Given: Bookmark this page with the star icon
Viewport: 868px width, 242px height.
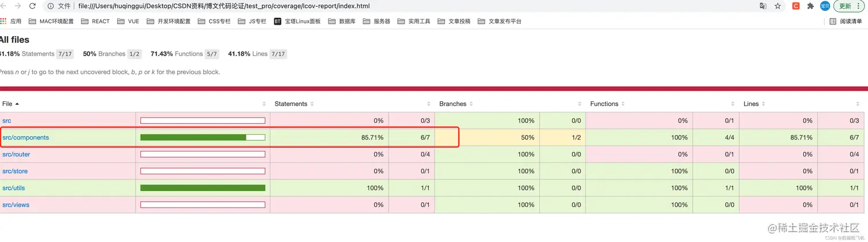Looking at the screenshot, I should (x=778, y=6).
